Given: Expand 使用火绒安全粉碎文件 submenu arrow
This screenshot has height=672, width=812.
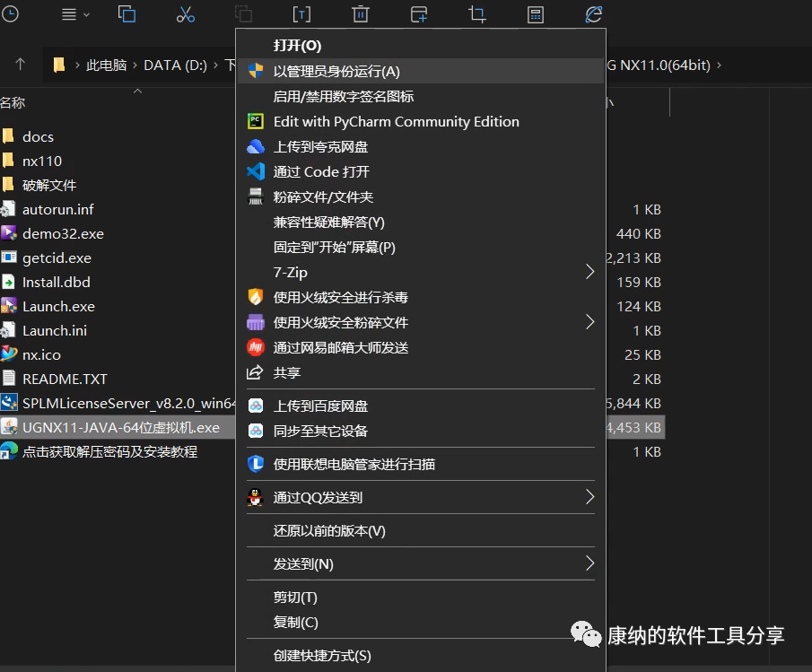Looking at the screenshot, I should click(x=589, y=322).
